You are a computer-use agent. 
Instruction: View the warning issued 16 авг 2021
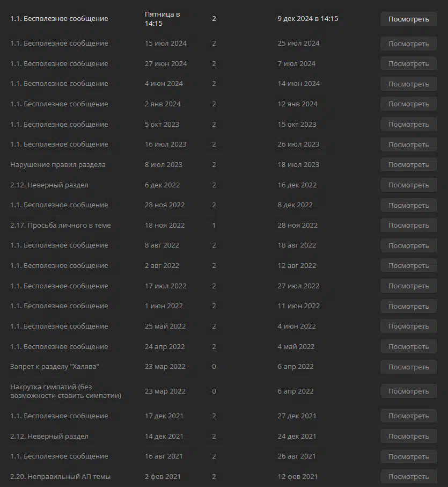tap(409, 456)
